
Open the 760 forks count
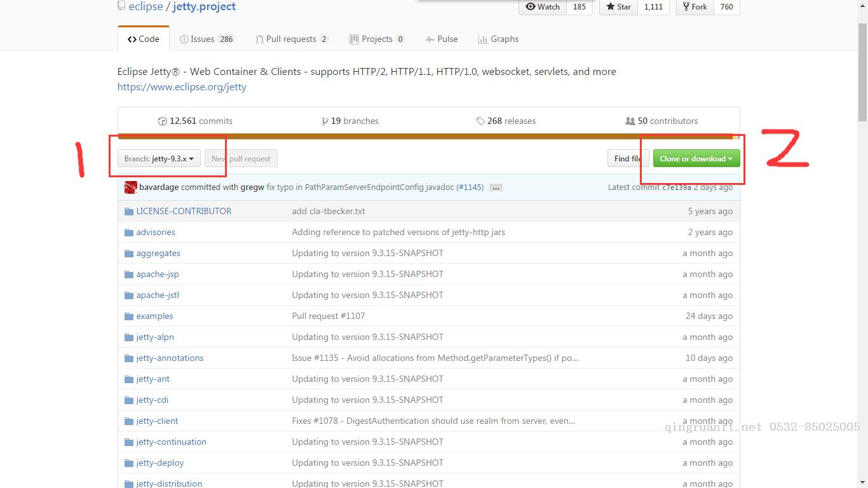click(726, 6)
